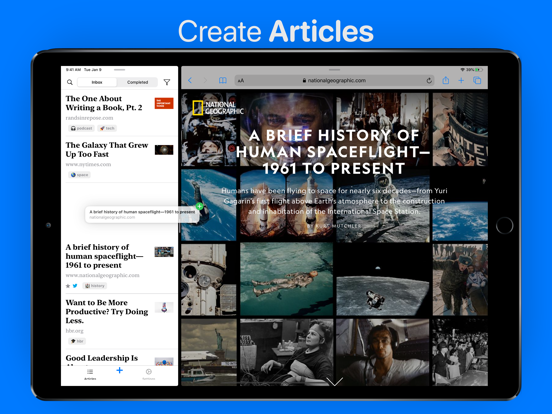Click the nationalgeographic.com address bar
The width and height of the screenshot is (552, 414).
(334, 81)
